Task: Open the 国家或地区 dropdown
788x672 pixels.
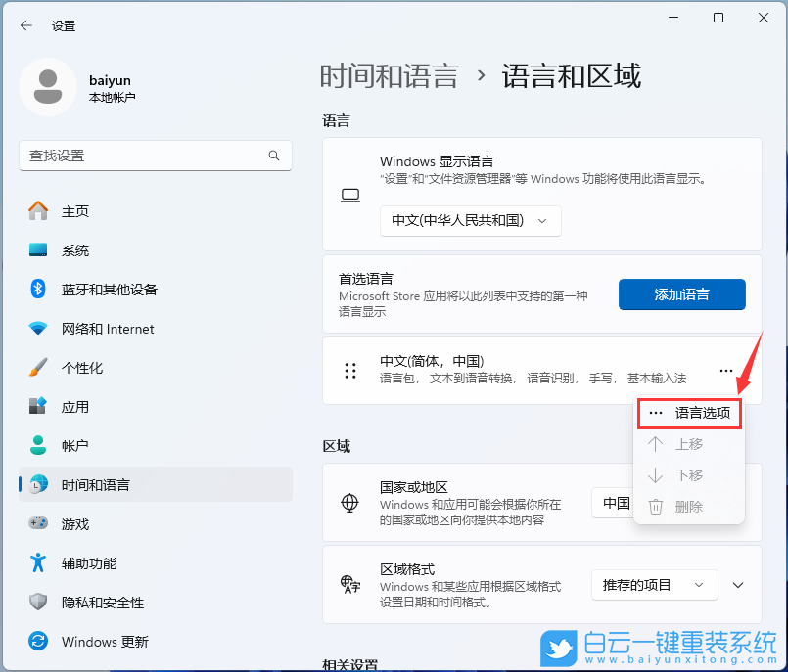Action: tap(617, 504)
